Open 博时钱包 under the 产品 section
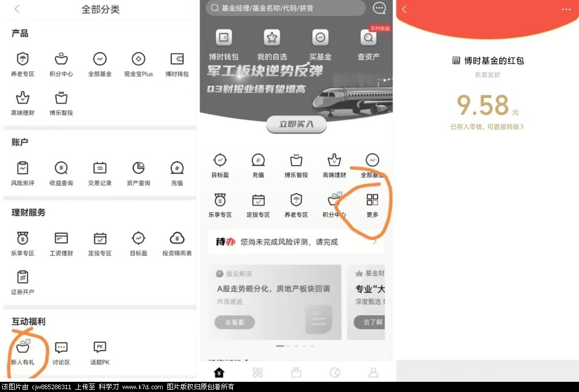The height and width of the screenshot is (392, 579). click(177, 64)
